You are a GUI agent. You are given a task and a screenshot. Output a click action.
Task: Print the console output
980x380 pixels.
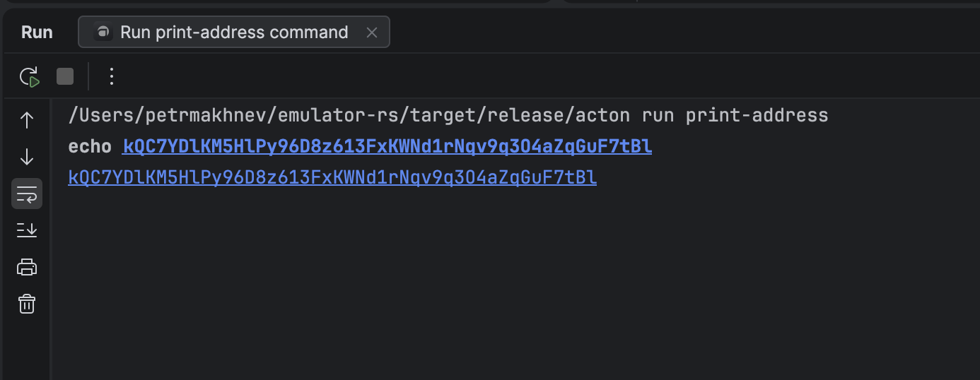[x=27, y=267]
